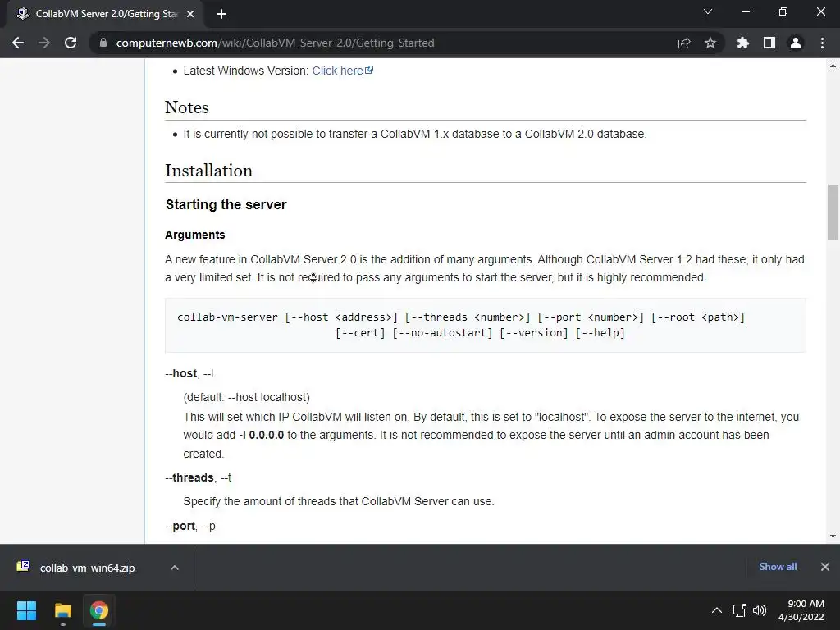840x630 pixels.
Task: Close the downloads bar
Action: [825, 567]
